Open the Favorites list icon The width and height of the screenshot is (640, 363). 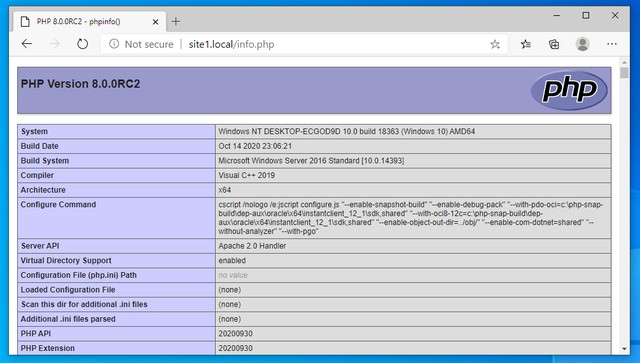pyautogui.click(x=526, y=44)
